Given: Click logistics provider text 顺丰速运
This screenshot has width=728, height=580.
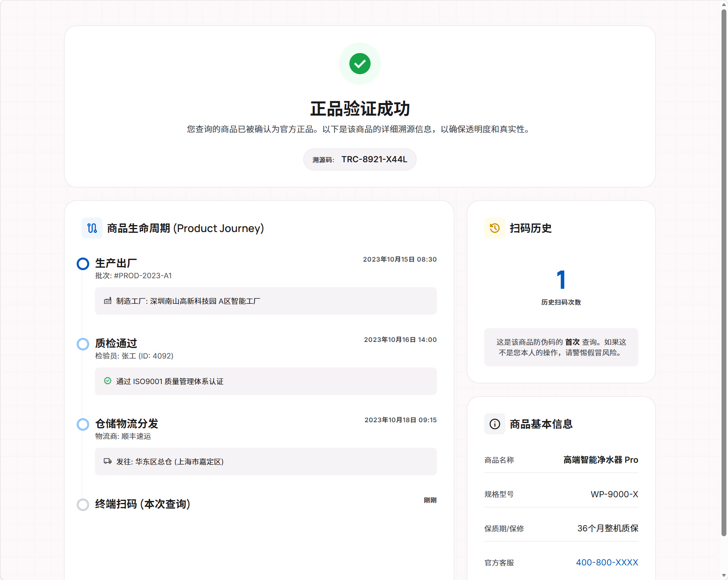Looking at the screenshot, I should [136, 436].
